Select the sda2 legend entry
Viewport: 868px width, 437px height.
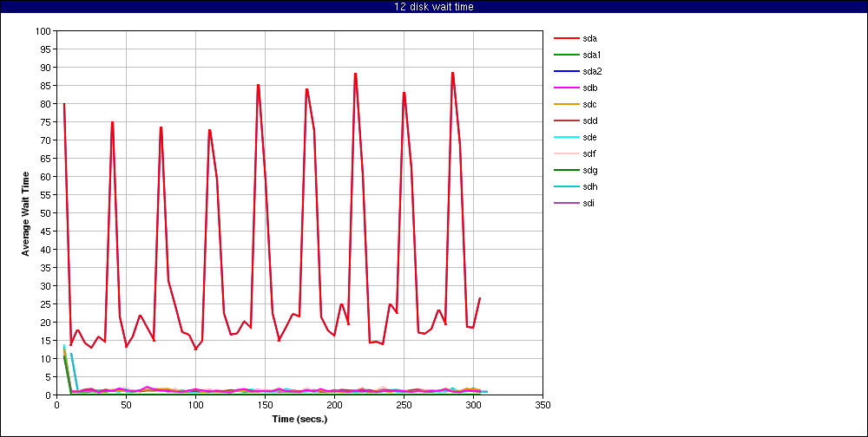pos(578,71)
